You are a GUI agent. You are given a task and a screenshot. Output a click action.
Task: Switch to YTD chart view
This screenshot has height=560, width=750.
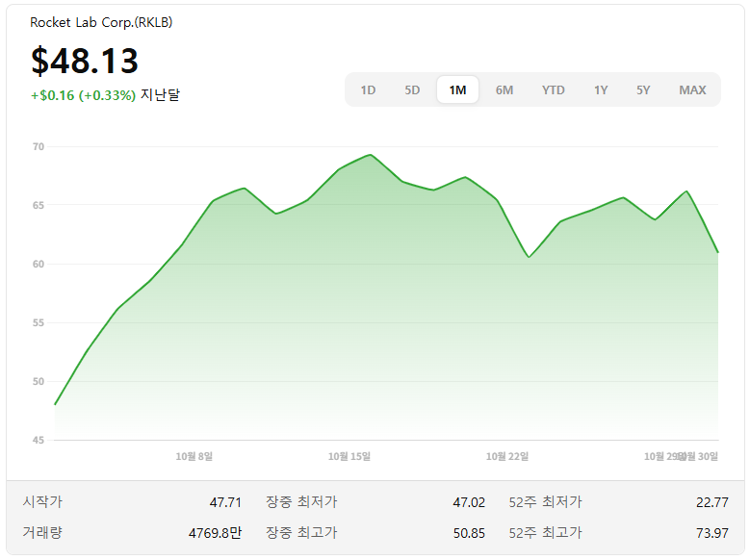click(x=553, y=90)
